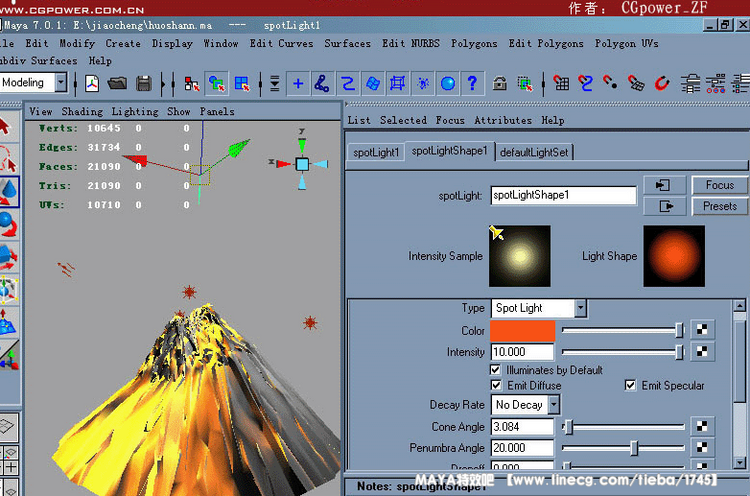
Task: Click the Cone Angle slider handle
Action: (569, 427)
